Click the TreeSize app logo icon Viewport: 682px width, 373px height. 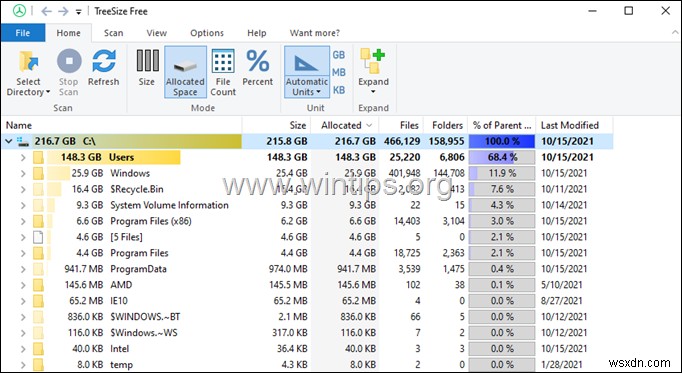pos(19,11)
